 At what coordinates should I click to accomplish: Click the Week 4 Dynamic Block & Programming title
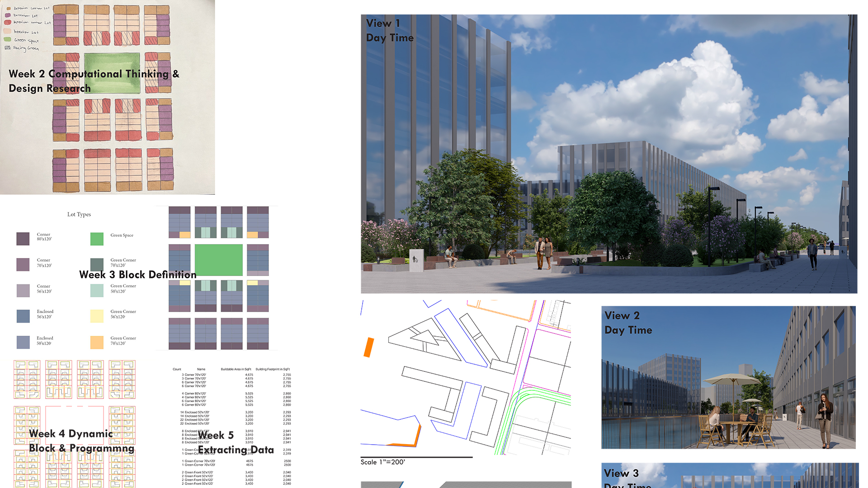[x=81, y=441]
